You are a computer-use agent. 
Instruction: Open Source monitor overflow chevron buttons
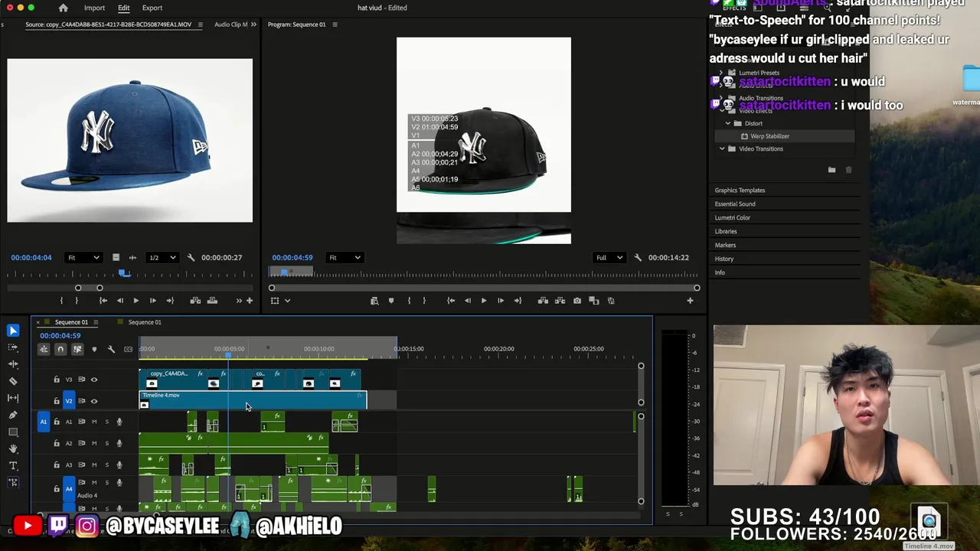tap(238, 301)
